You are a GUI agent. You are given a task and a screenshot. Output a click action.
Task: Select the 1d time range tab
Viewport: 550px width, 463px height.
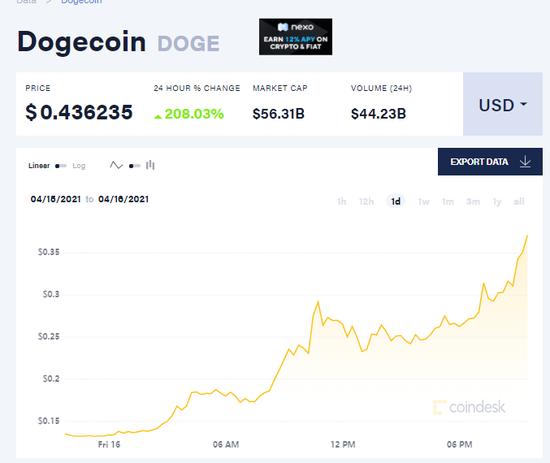[x=396, y=201]
